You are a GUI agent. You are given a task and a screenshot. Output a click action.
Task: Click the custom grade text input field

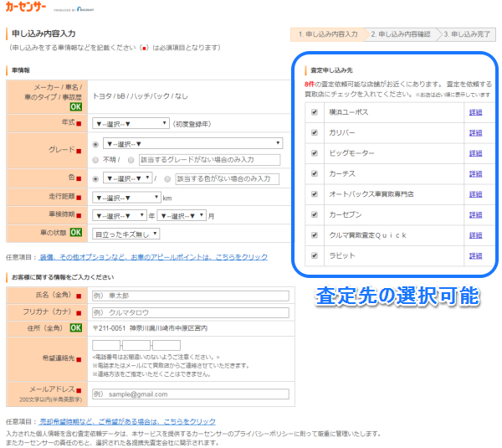pos(210,160)
